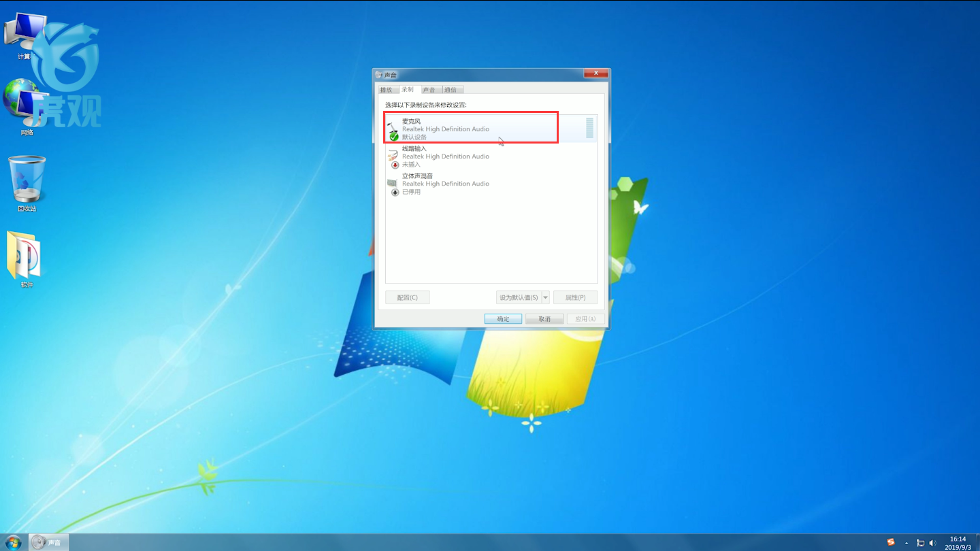Open the clock showing 16:14
980x551 pixels.
957,543
